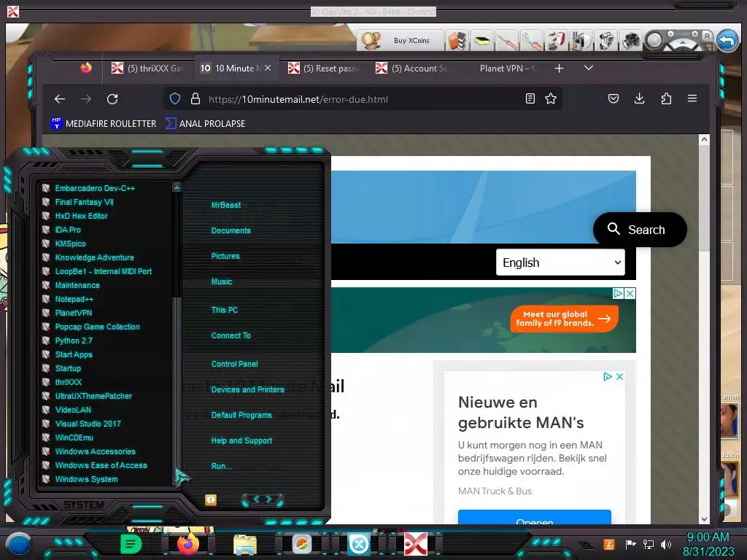The image size is (747, 560).
Task: Open the Visual Studio 2017 entry
Action: (x=88, y=424)
